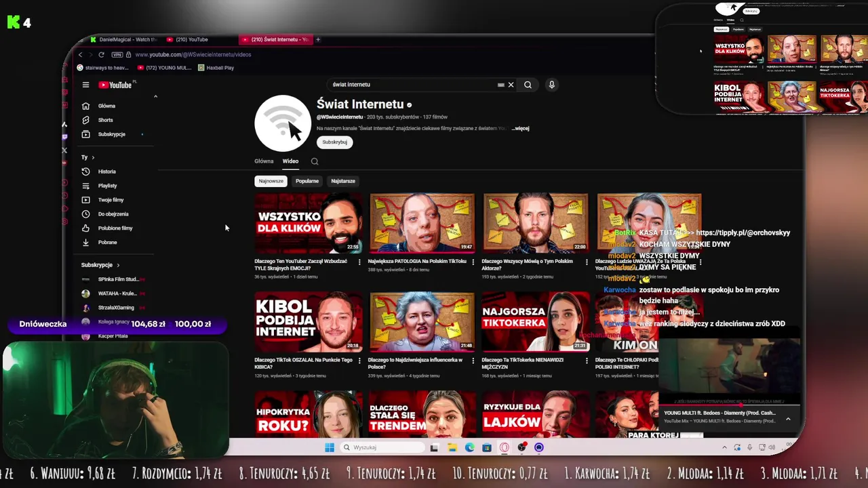868x488 pixels.
Task: Search within channel using magnifier icon
Action: pyautogui.click(x=315, y=161)
